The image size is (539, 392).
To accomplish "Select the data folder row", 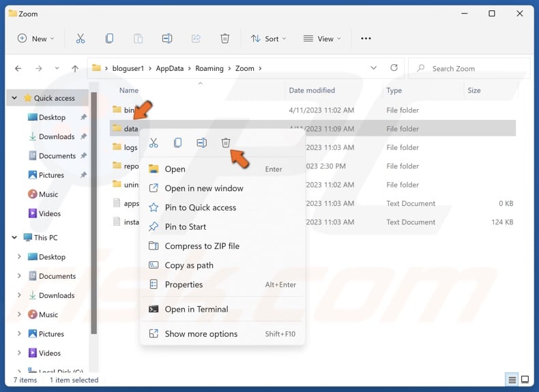I will (x=312, y=128).
